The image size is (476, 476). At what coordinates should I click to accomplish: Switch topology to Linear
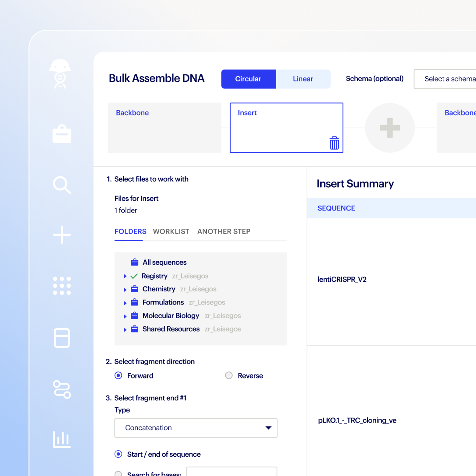303,79
